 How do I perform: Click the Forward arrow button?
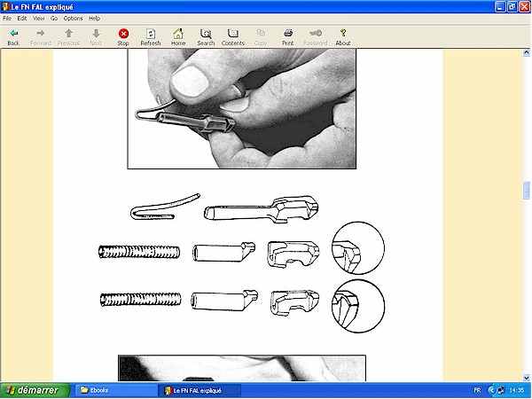(41, 37)
